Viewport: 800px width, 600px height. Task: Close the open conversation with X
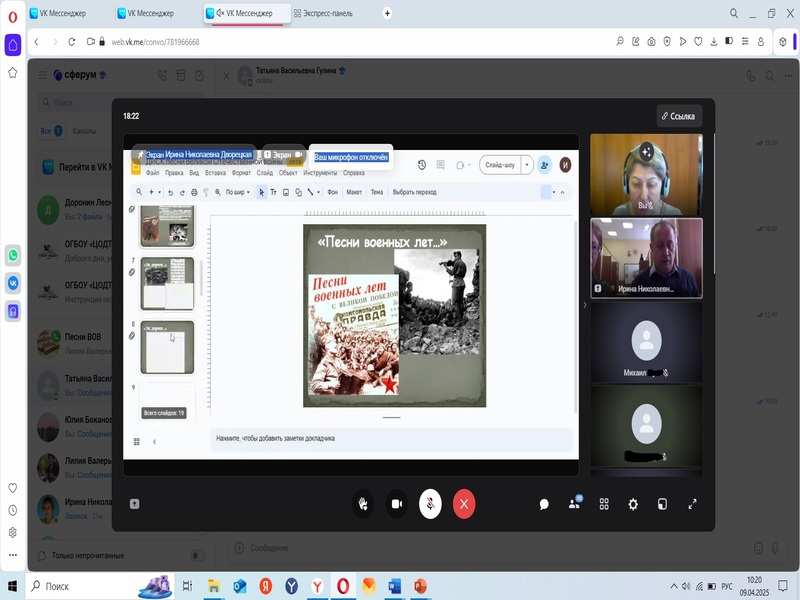[x=227, y=76]
